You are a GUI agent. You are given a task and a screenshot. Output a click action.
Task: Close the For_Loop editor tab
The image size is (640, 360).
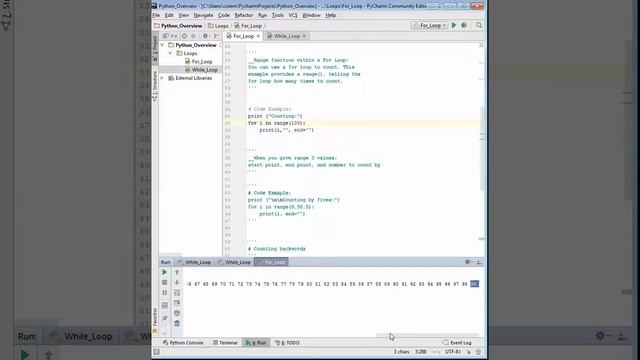click(258, 36)
